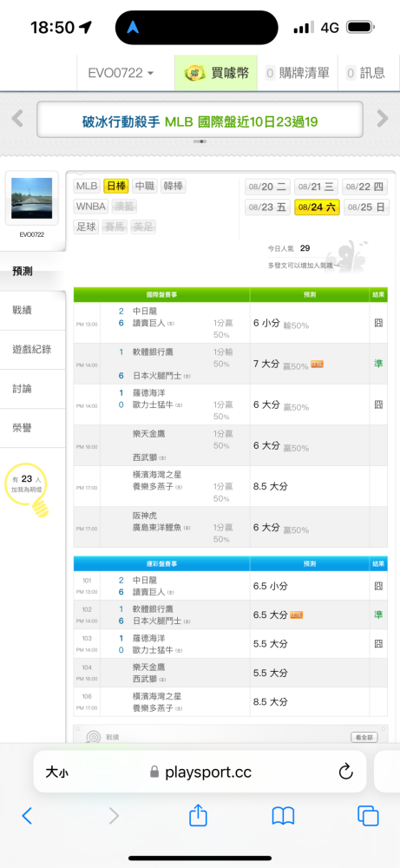The width and height of the screenshot is (400, 868).
Task: Open Safari bookmarks book icon
Action: [283, 815]
